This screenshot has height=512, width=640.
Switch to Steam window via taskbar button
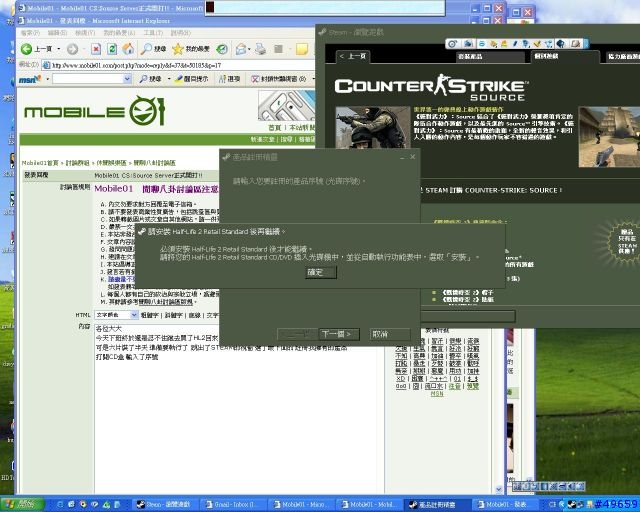[x=164, y=505]
